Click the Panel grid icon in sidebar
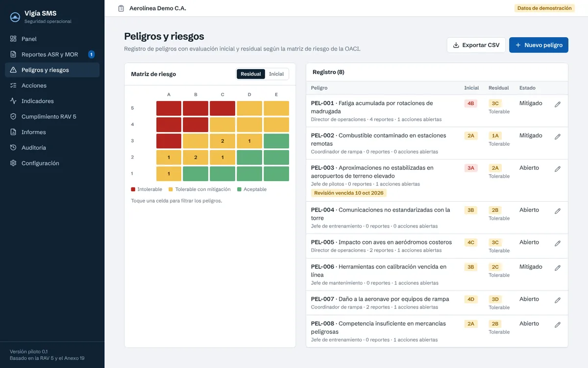The height and width of the screenshot is (368, 588). [x=13, y=39]
